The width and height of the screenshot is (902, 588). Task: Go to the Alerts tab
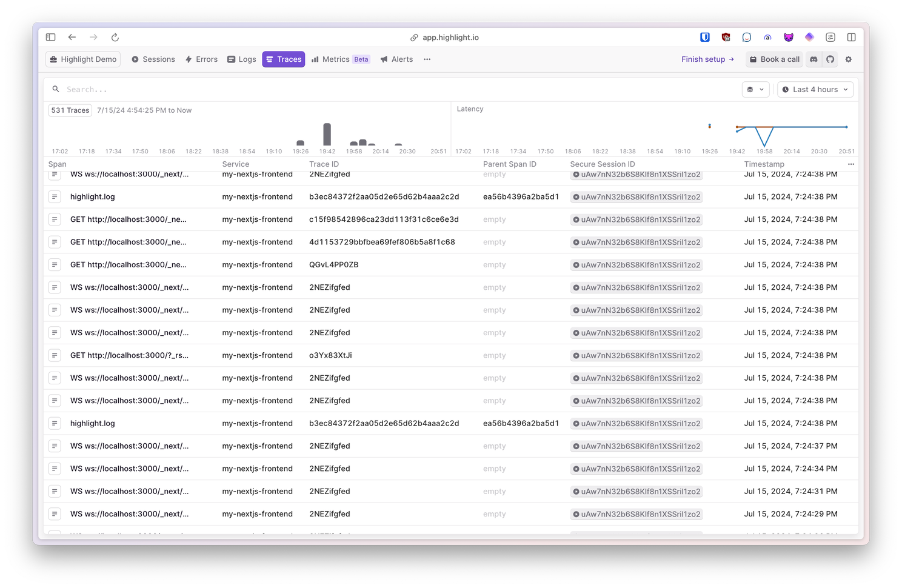click(x=396, y=59)
